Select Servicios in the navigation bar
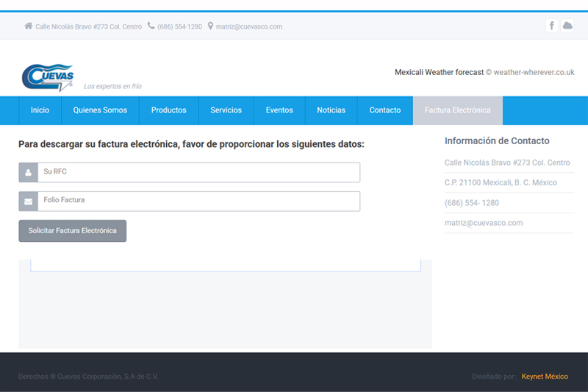The height and width of the screenshot is (392, 588). pyautogui.click(x=226, y=110)
